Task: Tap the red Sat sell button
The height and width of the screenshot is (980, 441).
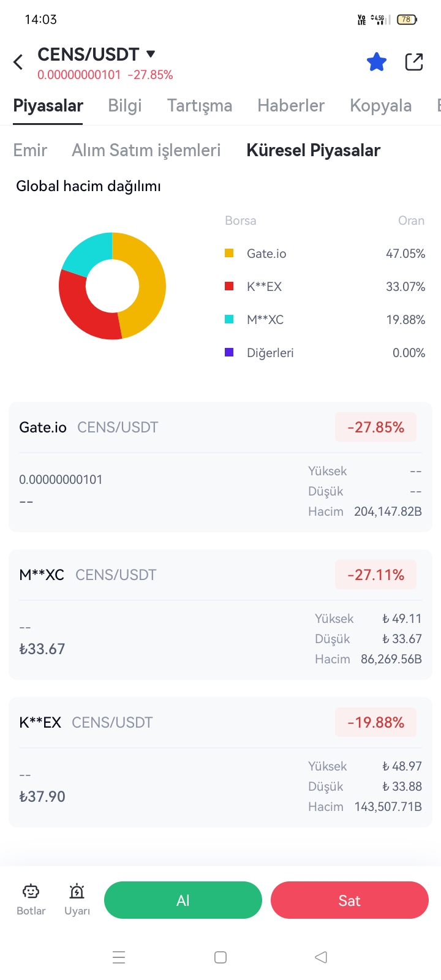Action: [x=350, y=900]
